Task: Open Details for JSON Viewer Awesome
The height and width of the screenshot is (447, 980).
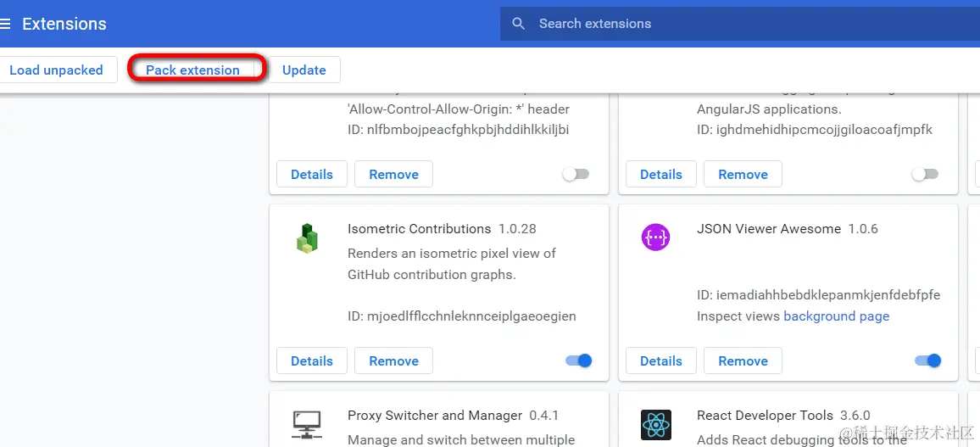Action: click(x=661, y=360)
